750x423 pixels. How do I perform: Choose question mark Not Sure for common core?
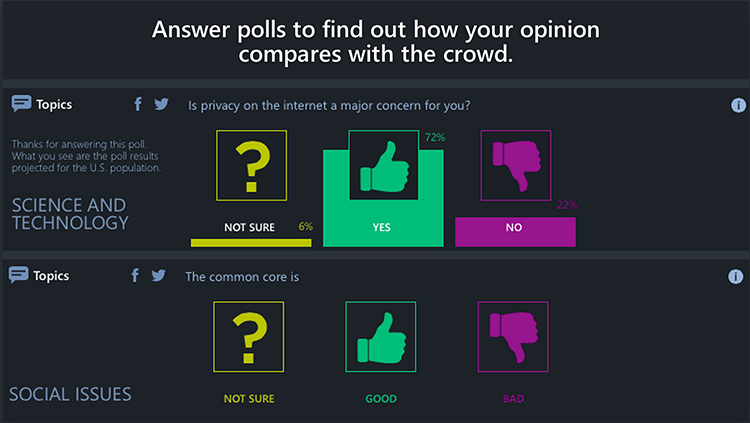point(249,336)
